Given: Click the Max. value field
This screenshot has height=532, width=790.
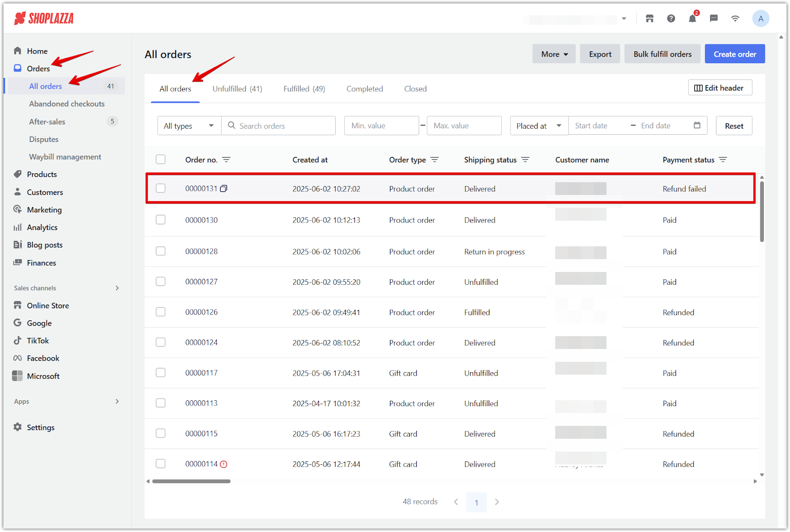Looking at the screenshot, I should click(464, 126).
